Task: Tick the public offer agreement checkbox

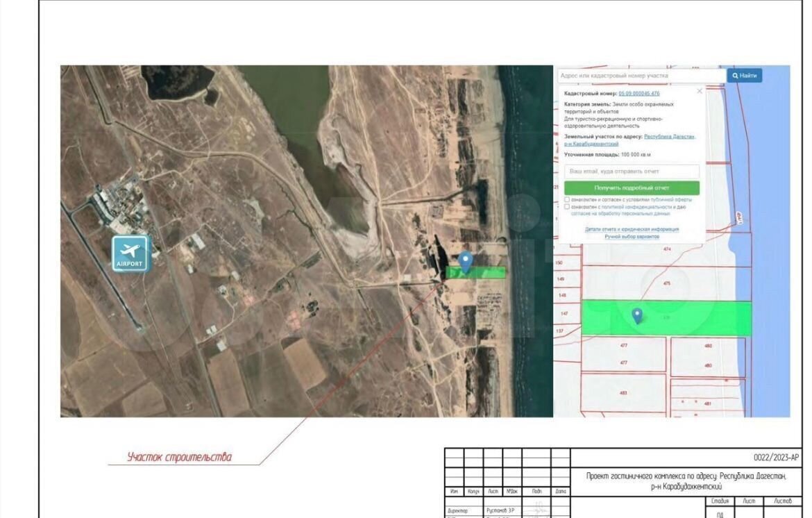Action: (x=567, y=199)
